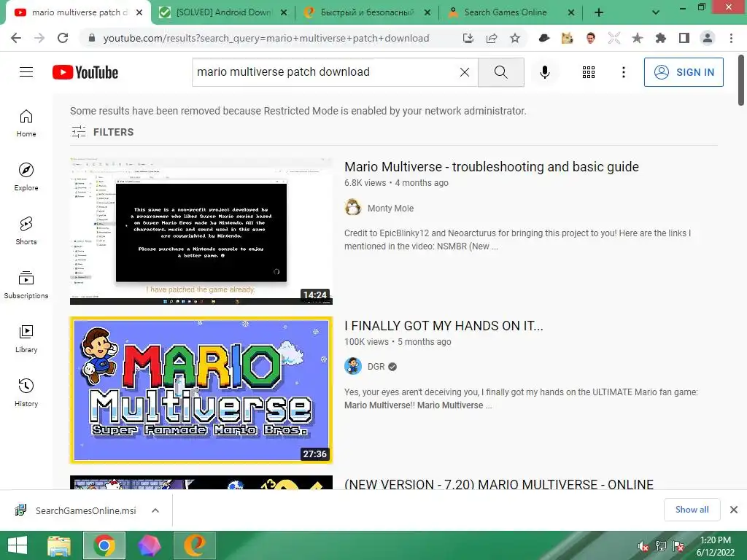Open the Chrome three-dot menu

click(731, 38)
